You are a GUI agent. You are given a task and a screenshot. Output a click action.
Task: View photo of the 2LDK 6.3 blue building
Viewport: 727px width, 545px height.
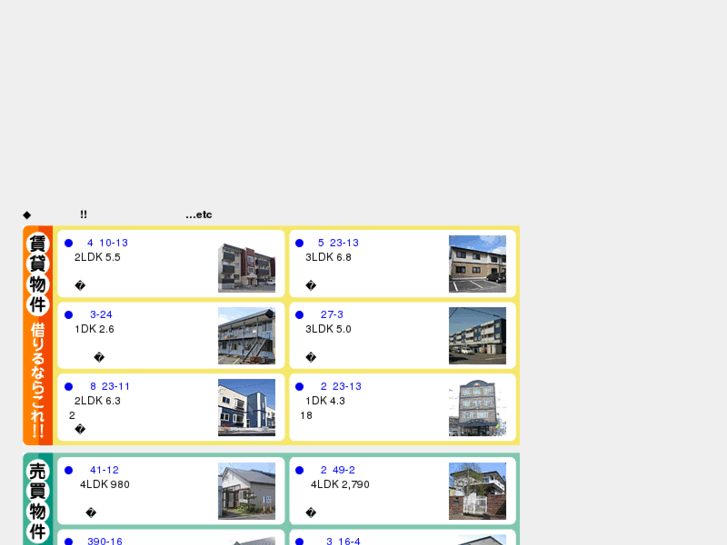click(247, 408)
